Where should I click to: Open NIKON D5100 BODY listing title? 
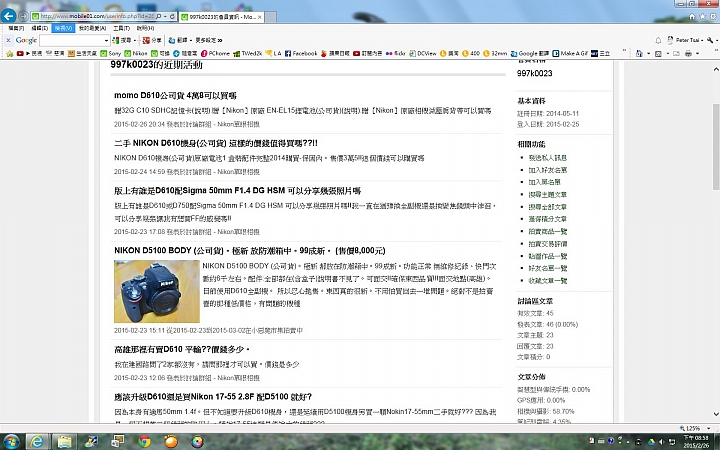(x=250, y=251)
